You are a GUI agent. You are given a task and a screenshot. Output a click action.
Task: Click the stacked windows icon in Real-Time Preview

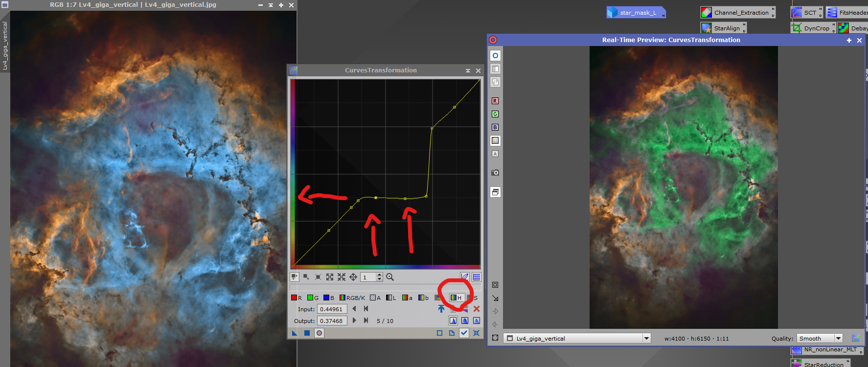click(x=495, y=192)
